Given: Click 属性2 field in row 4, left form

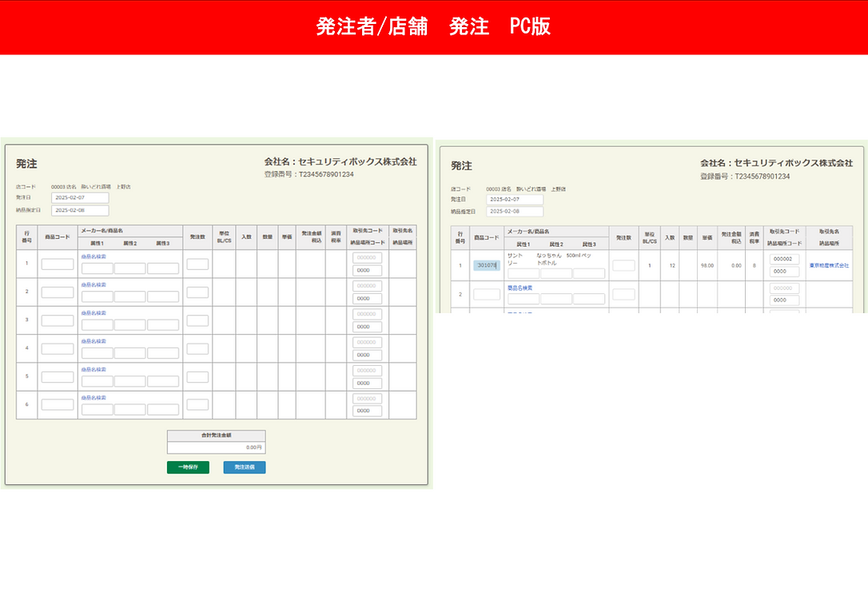Looking at the screenshot, I should coord(130,353).
